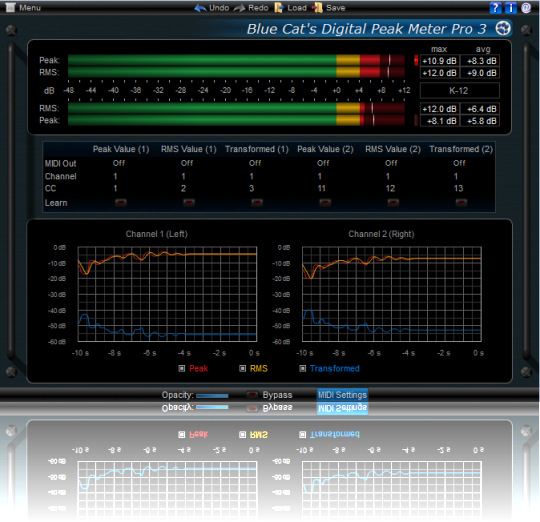This screenshot has height=522, width=540.
Task: Click the Redo arrow icon
Action: click(239, 8)
